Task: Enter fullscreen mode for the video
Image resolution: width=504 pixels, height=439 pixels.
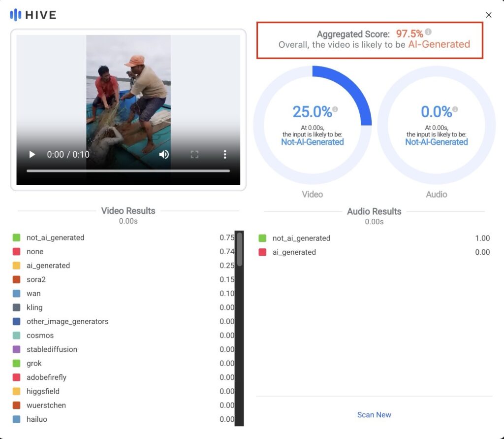Action: click(194, 155)
